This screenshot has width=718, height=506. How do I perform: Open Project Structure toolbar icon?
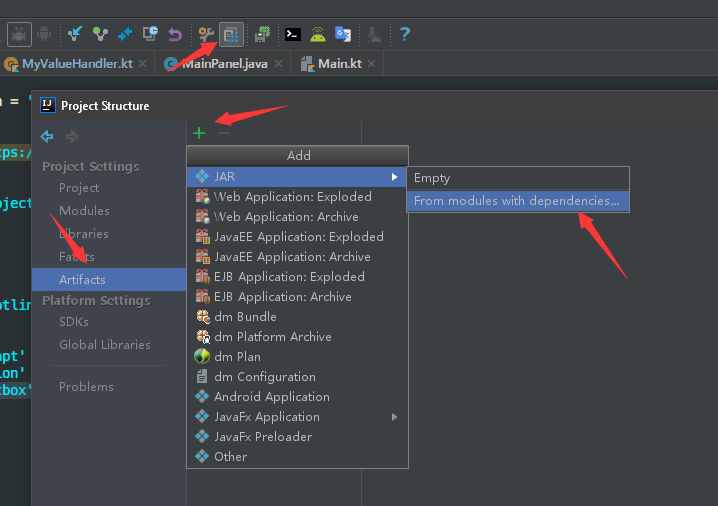231,34
